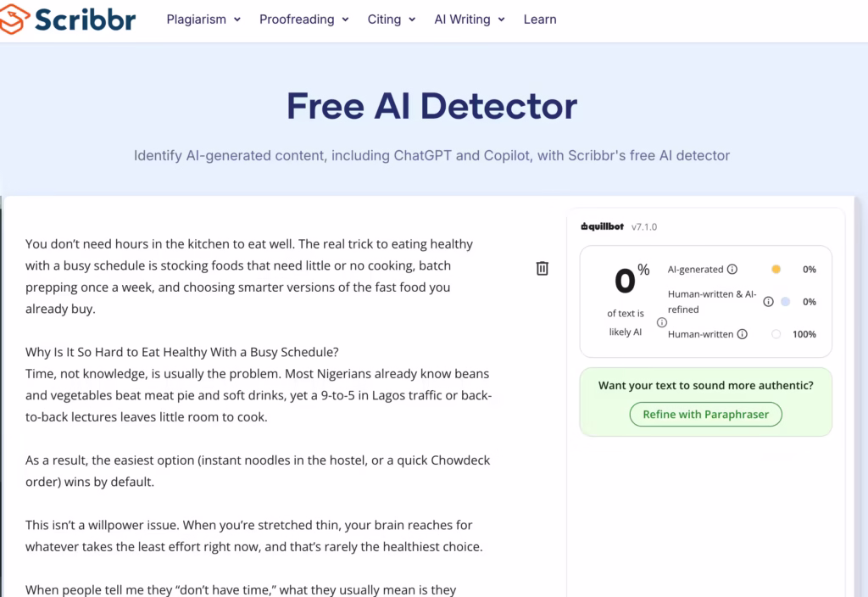Click Refine with Paraphraser button

point(706,414)
